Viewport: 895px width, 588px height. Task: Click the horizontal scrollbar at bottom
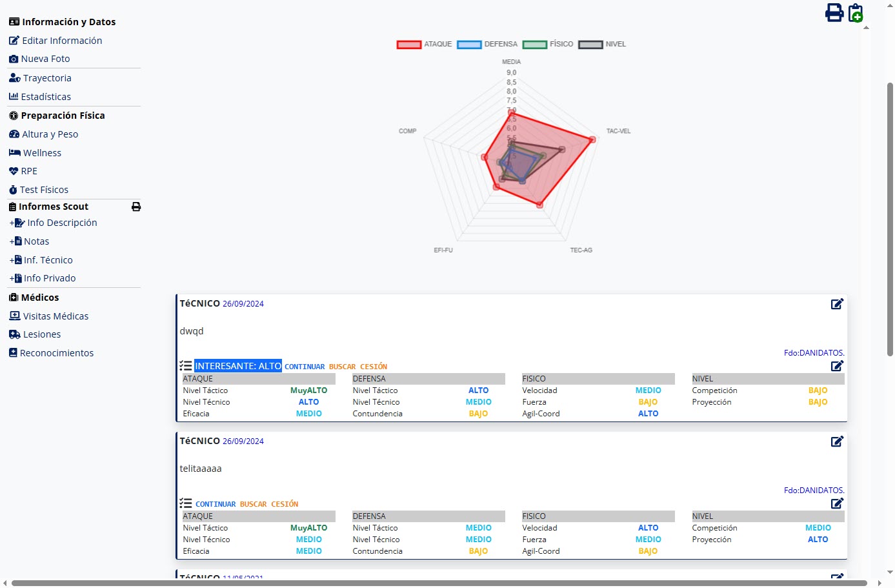pos(439,583)
